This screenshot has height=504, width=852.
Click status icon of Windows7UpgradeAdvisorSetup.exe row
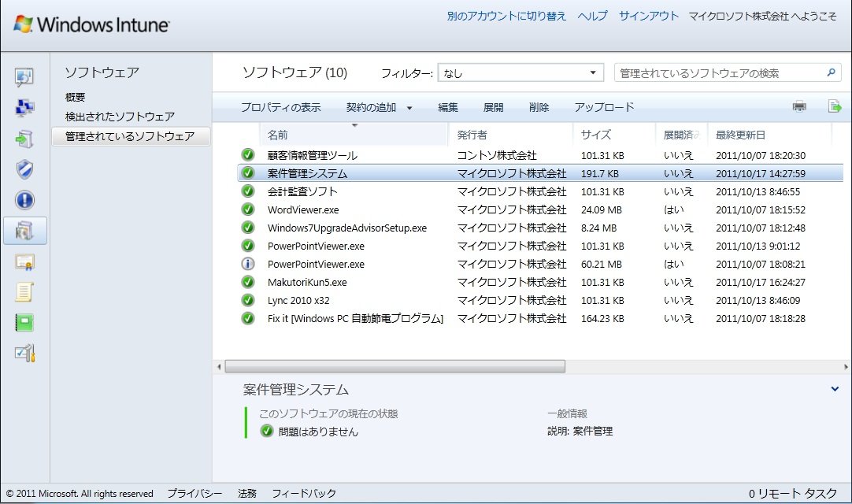click(248, 228)
